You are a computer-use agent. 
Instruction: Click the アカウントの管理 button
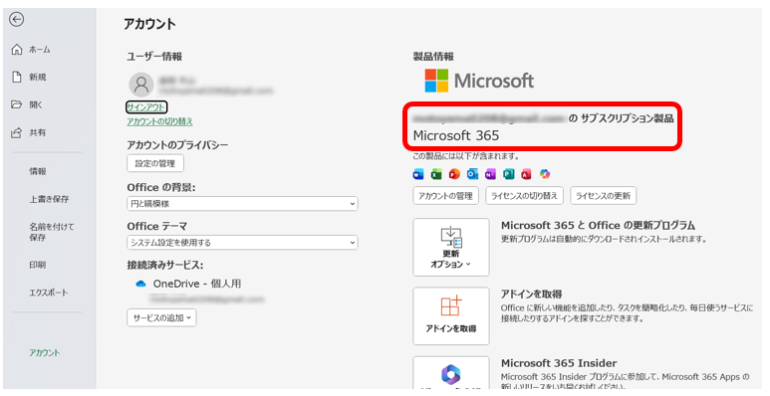(x=445, y=196)
